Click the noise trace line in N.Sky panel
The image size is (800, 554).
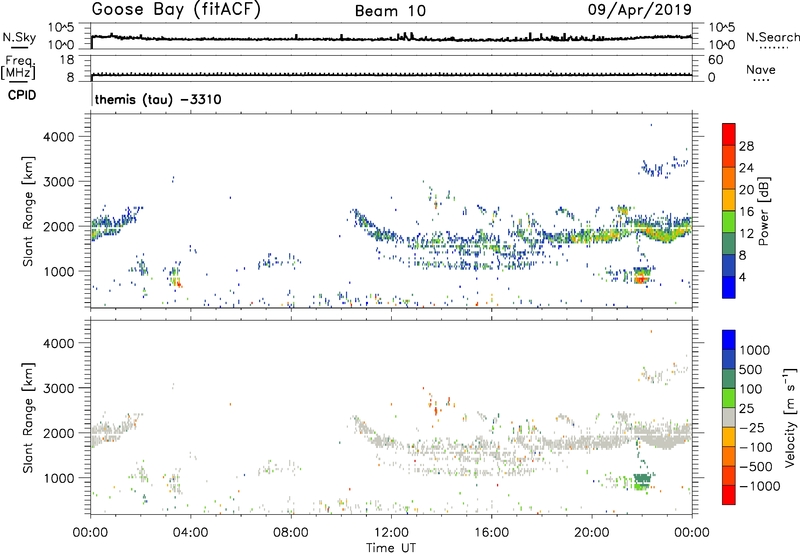(x=391, y=38)
